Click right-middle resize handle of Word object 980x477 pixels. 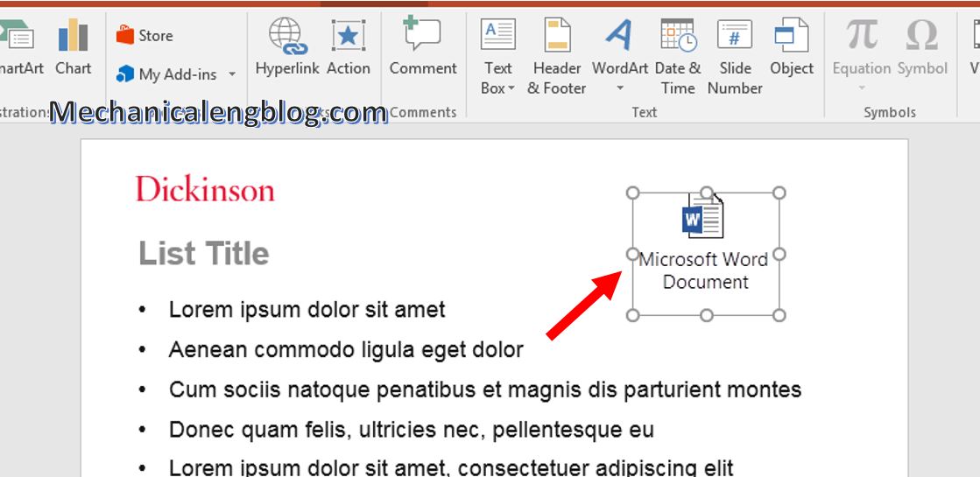click(x=779, y=254)
